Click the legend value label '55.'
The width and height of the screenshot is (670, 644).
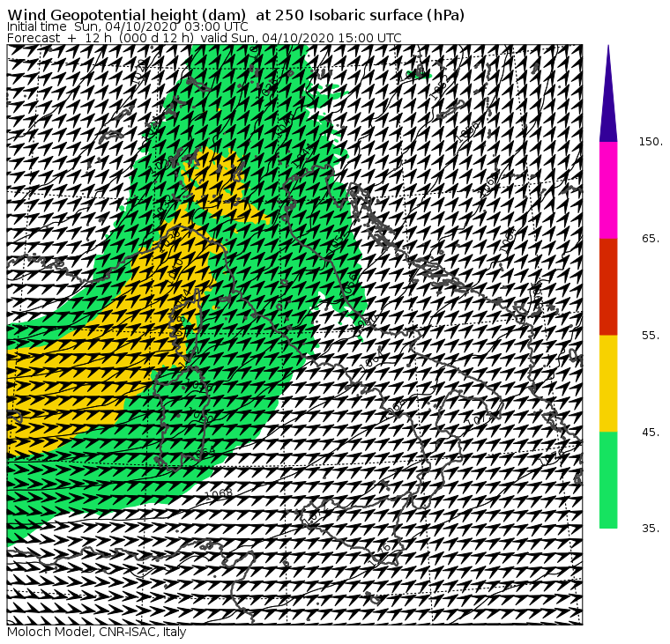[651, 336]
